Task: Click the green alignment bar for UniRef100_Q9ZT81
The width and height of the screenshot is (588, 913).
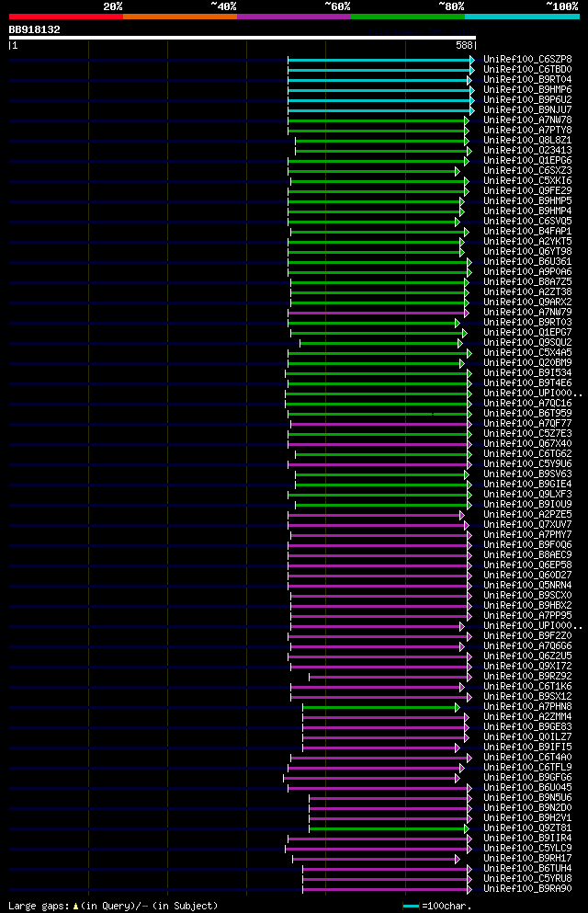Action: pos(389,828)
